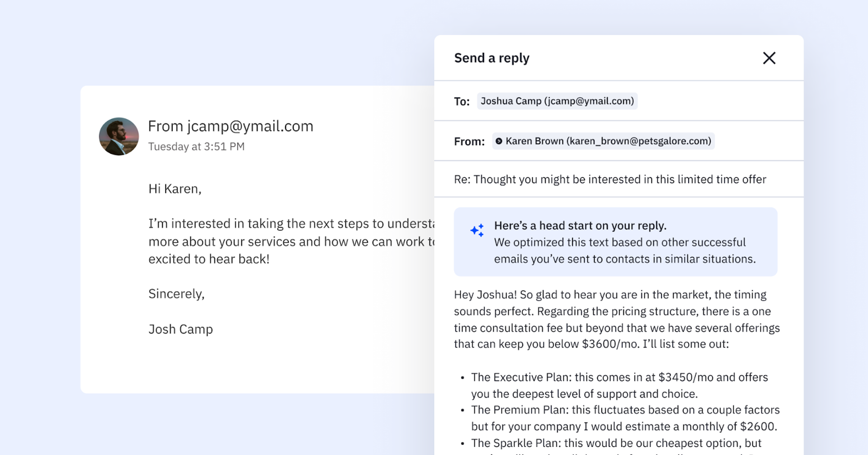Click the 'I'm interested in taking' message body
This screenshot has height=455, width=868.
click(289, 241)
